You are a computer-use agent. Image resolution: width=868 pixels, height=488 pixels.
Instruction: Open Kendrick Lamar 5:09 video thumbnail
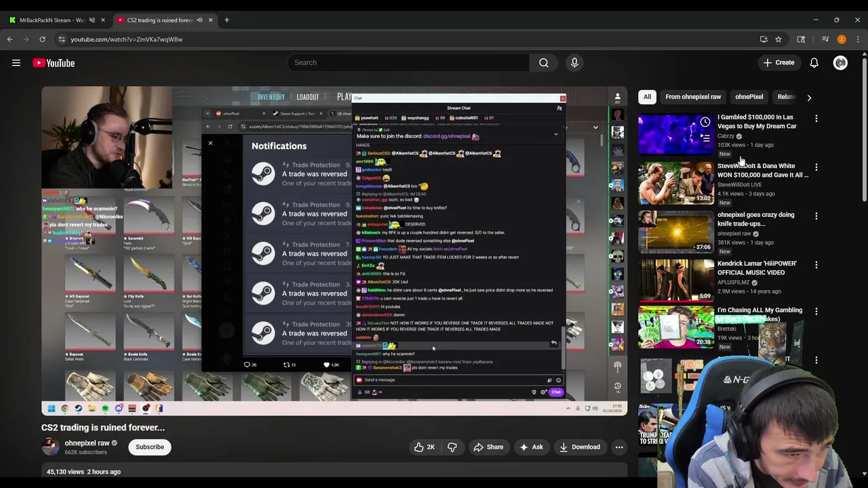tap(675, 281)
